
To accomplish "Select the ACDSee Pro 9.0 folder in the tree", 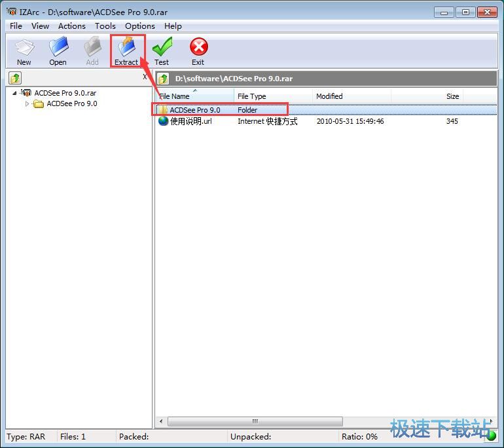I will coord(72,103).
